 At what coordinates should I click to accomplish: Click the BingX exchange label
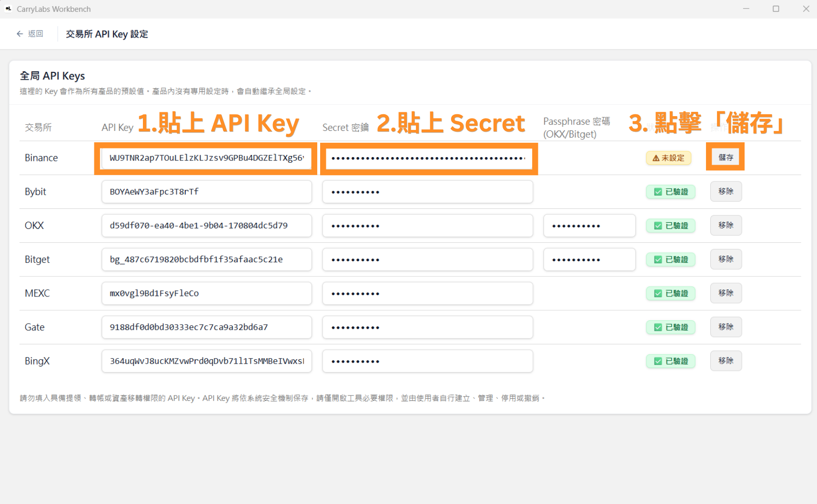click(37, 361)
